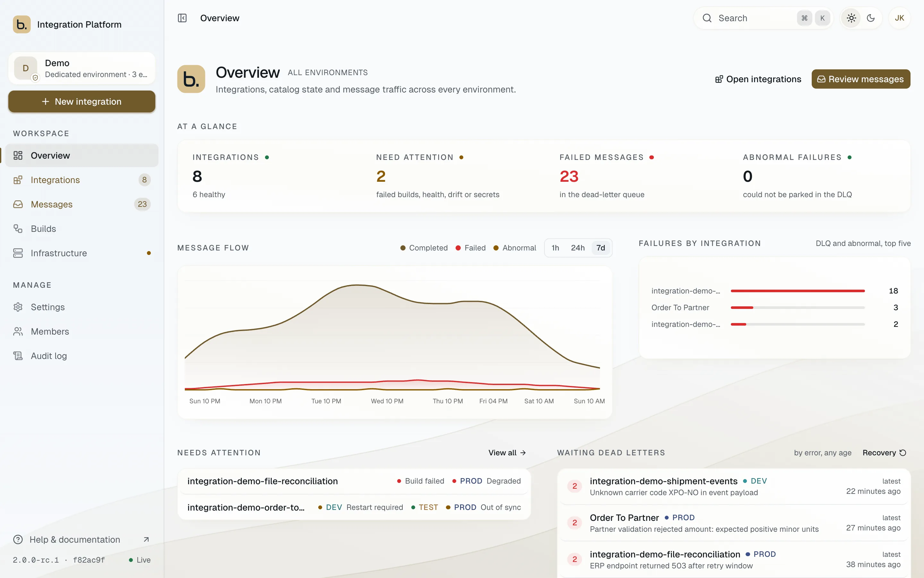Create a New integration
The width and height of the screenshot is (924, 578).
(82, 102)
